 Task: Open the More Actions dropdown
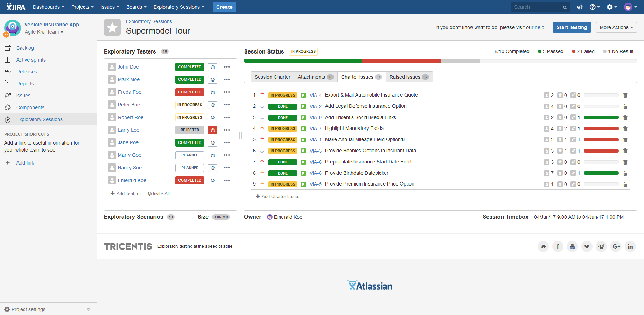pos(616,27)
